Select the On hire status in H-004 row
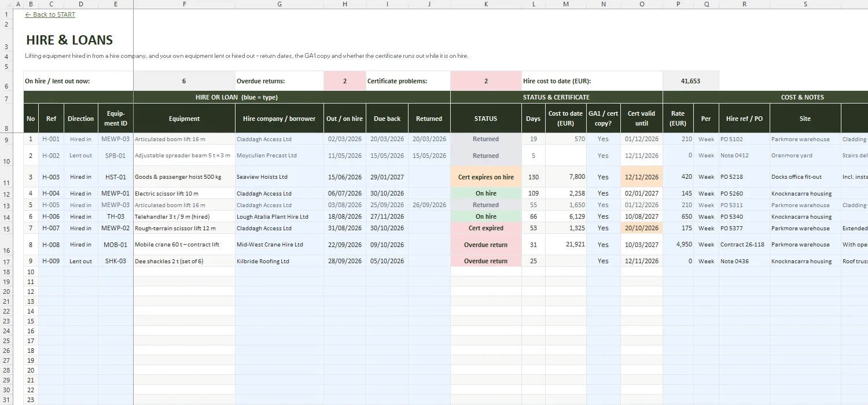Image resolution: width=868 pixels, height=405 pixels. [x=486, y=193]
